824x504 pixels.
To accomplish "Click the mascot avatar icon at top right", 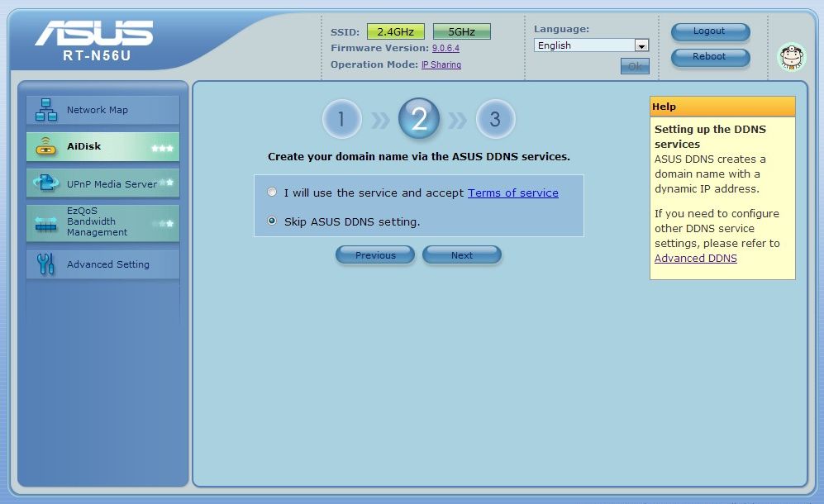I will point(792,57).
